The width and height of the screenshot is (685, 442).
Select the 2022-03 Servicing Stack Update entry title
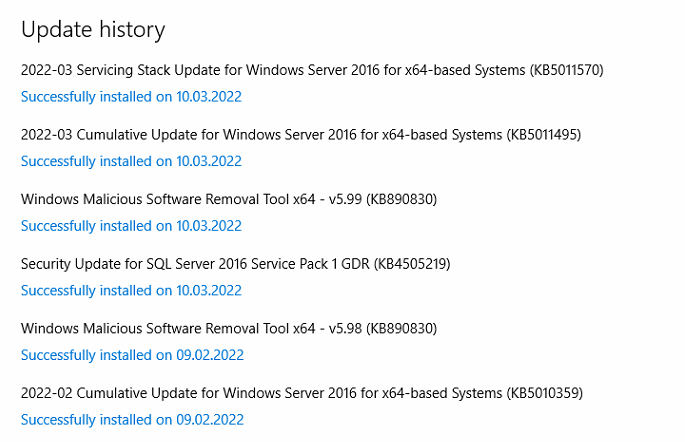pos(312,70)
